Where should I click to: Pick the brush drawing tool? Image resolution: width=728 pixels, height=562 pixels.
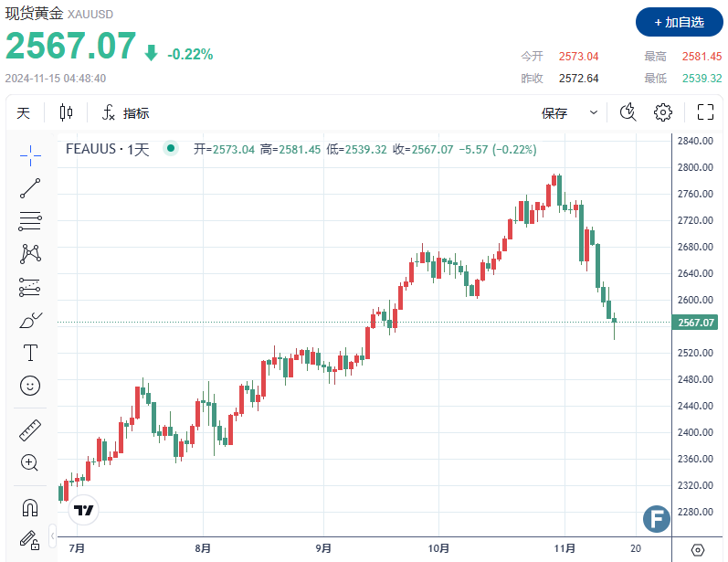click(x=30, y=320)
